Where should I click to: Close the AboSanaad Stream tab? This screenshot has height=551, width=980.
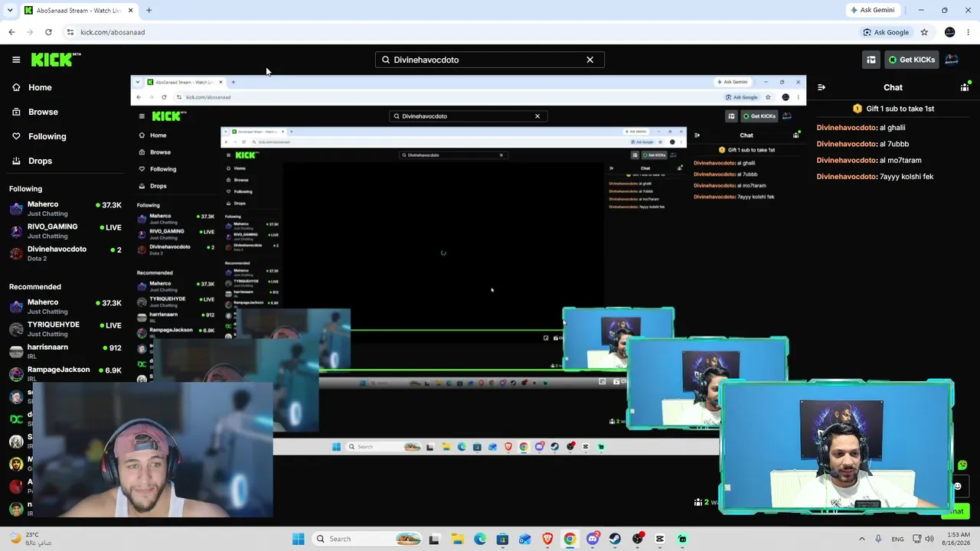click(131, 10)
